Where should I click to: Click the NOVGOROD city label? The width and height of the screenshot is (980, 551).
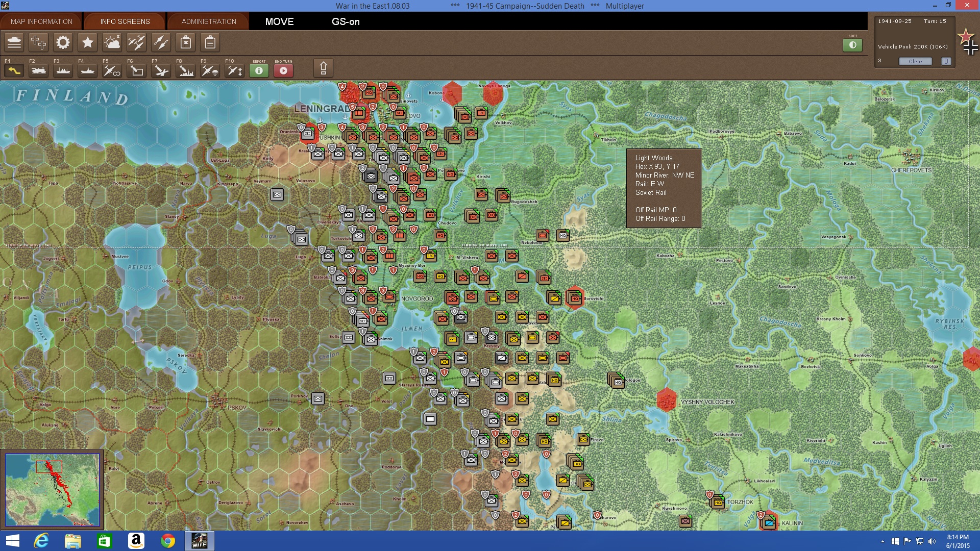tap(416, 299)
